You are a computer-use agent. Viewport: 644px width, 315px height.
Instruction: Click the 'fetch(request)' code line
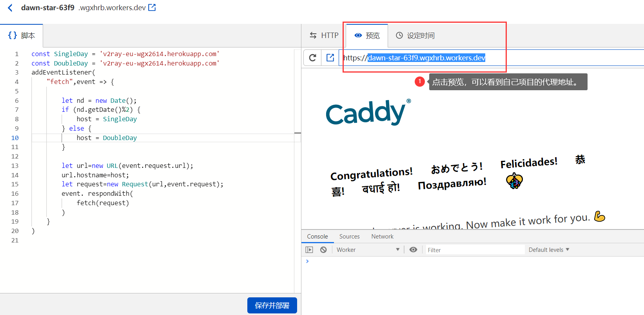(x=103, y=203)
